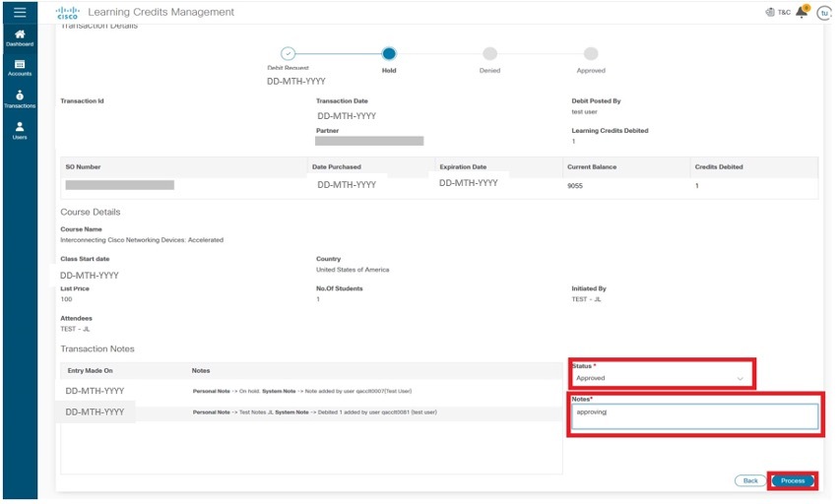Click the Debit Request step marker
Screen dimensions: 839x504
point(288,53)
